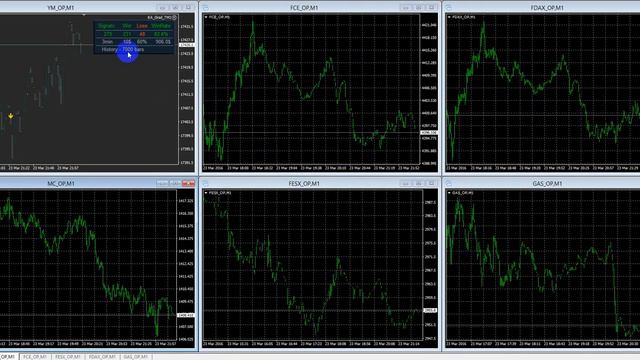Image resolution: width=640 pixels, height=360 pixels.
Task: Click the chart shift triangle atop YM chart
Action: coord(84,15)
